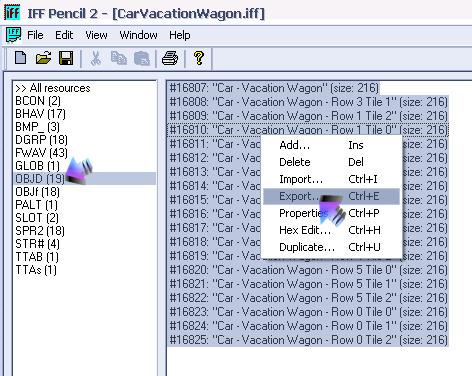Viewport: 472px width, 376px height.
Task: Click the Open folder toolbar icon
Action: coord(43,58)
